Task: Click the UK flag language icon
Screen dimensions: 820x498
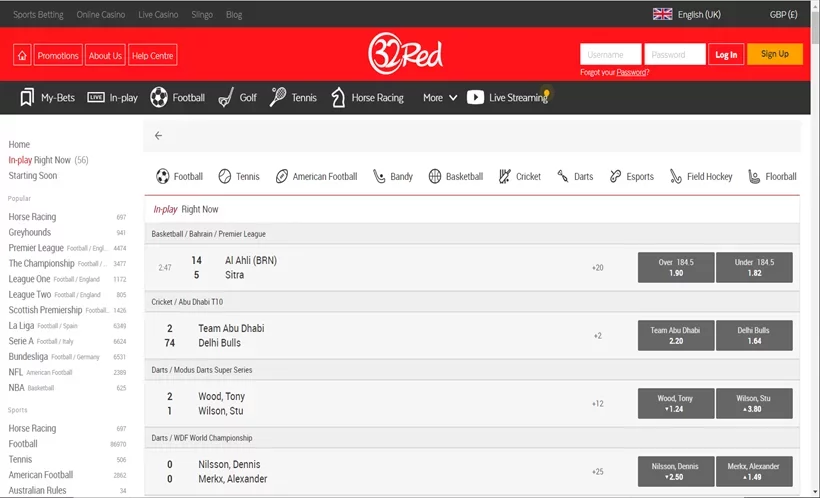Action: 663,14
